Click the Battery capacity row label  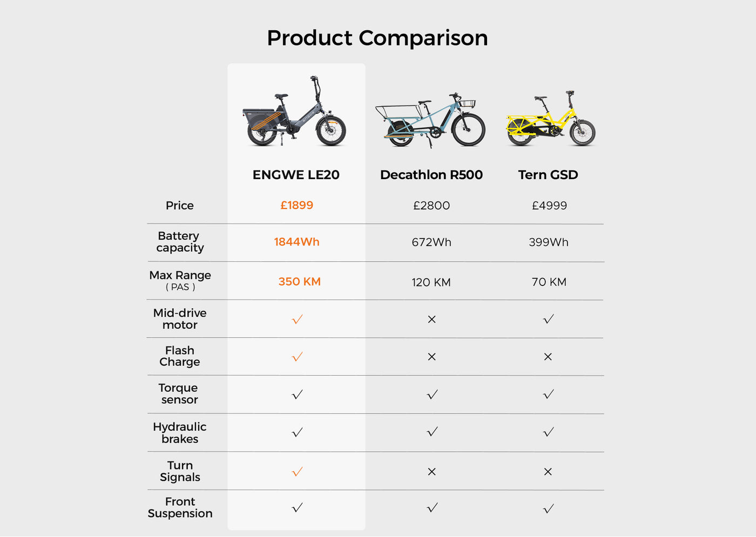pyautogui.click(x=180, y=242)
